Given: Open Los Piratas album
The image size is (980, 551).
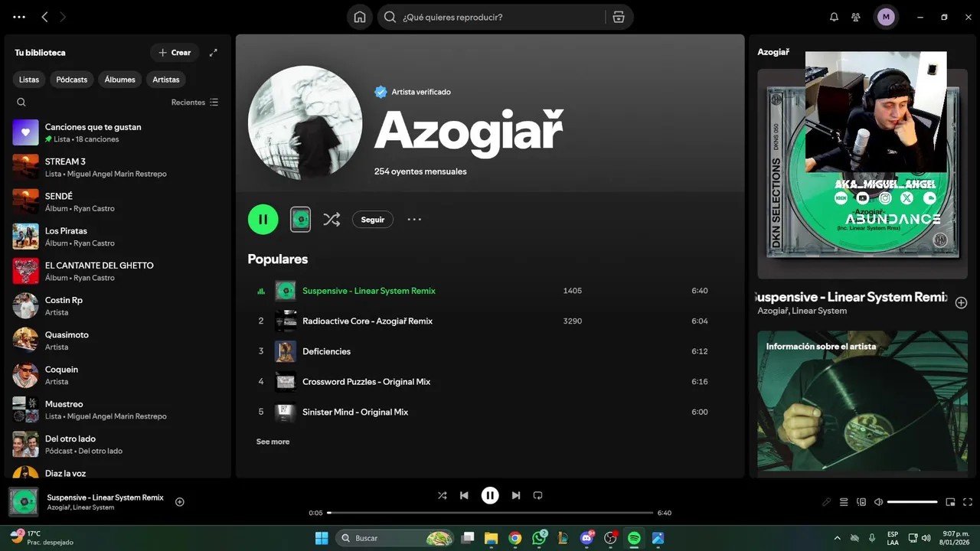Looking at the screenshot, I should [x=117, y=236].
